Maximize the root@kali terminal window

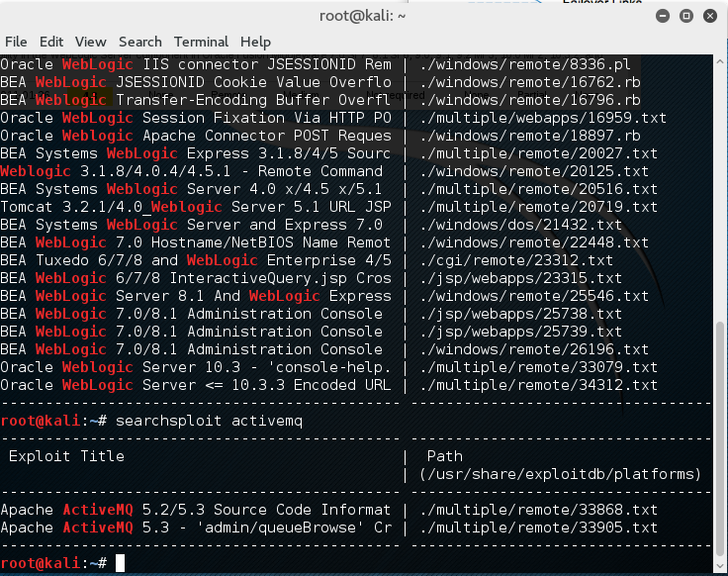pyautogui.click(x=686, y=16)
